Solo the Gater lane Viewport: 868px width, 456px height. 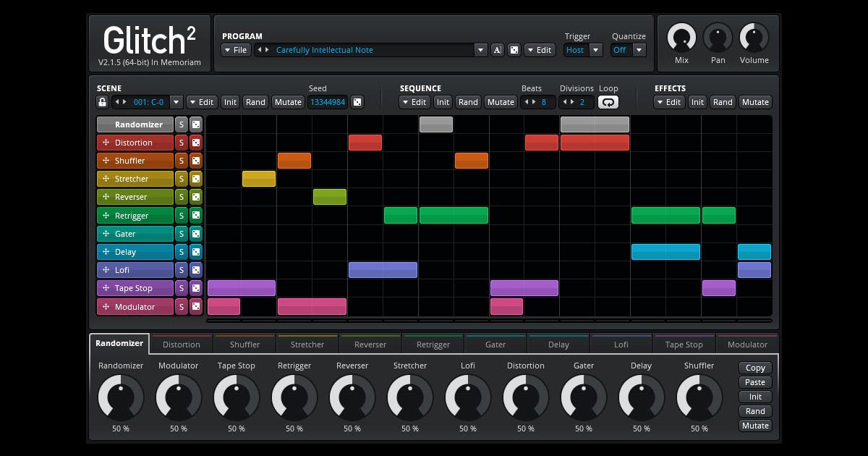click(182, 234)
